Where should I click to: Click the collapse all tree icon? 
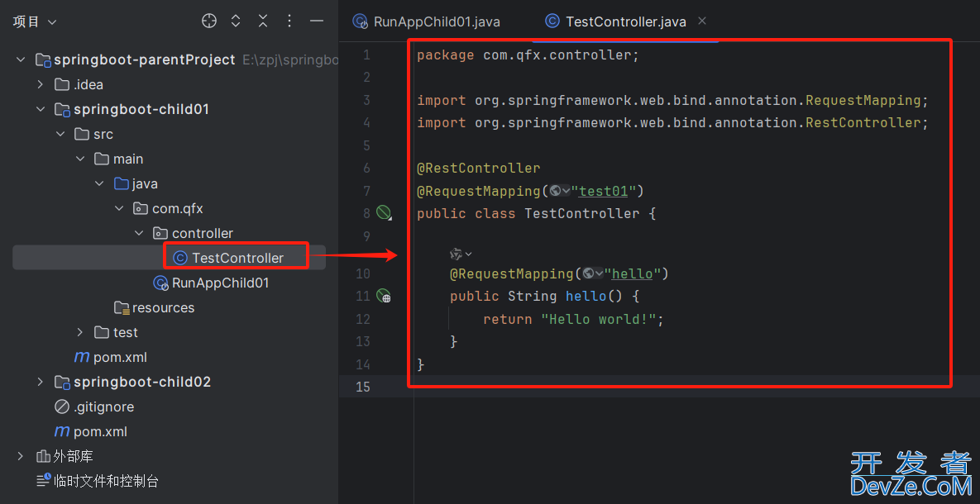[262, 21]
